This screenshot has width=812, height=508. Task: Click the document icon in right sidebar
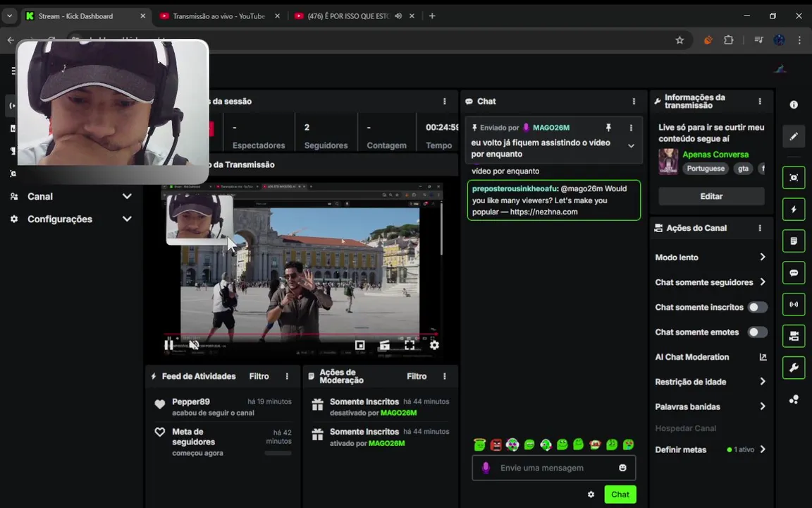tap(794, 241)
